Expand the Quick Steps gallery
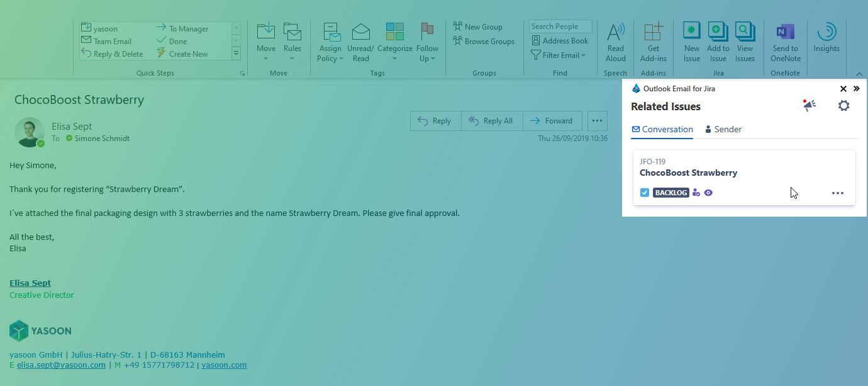The width and height of the screenshot is (868, 386). coord(236,54)
